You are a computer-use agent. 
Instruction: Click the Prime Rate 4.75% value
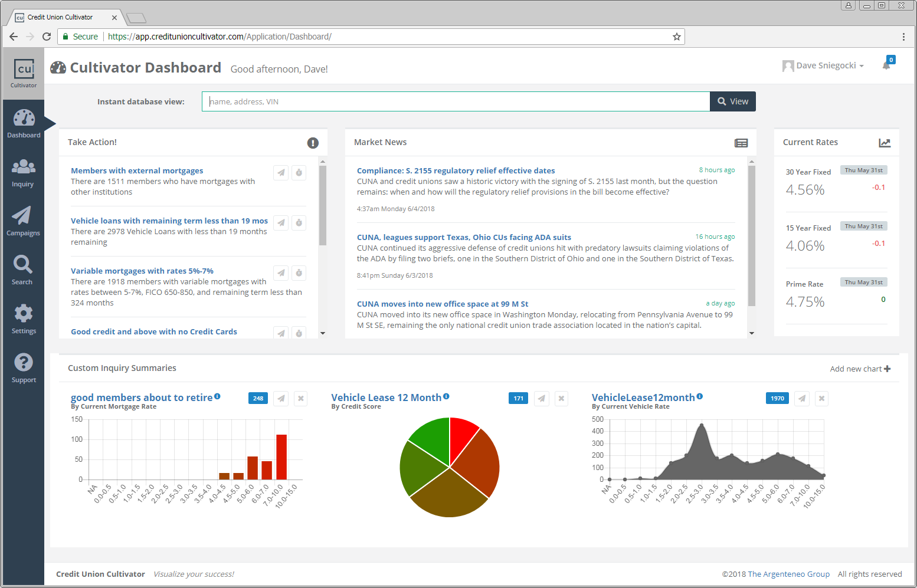805,302
